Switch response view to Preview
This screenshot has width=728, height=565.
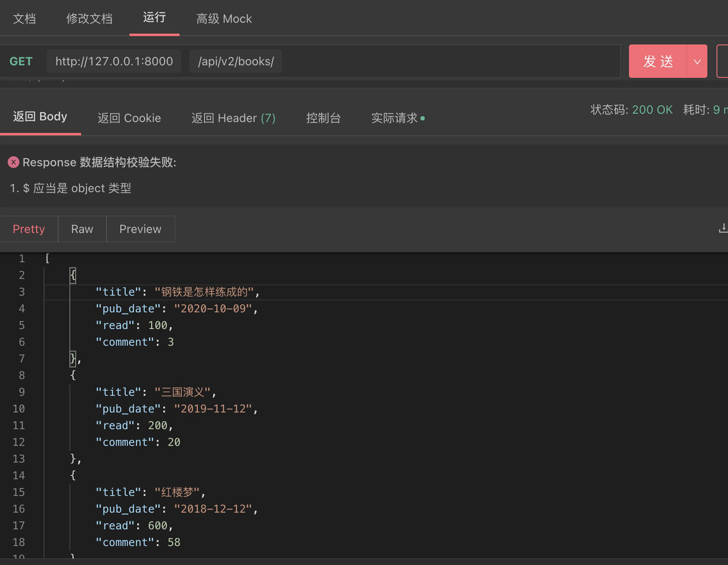[x=140, y=229]
